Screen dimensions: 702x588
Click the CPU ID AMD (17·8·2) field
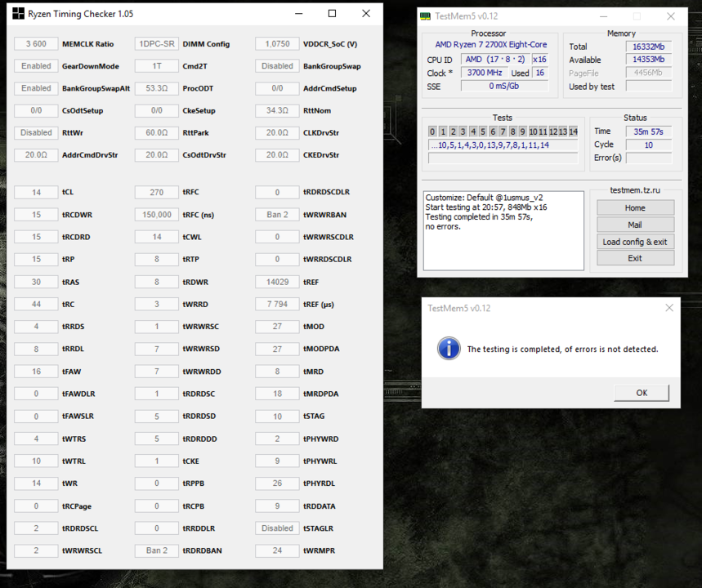click(x=495, y=59)
